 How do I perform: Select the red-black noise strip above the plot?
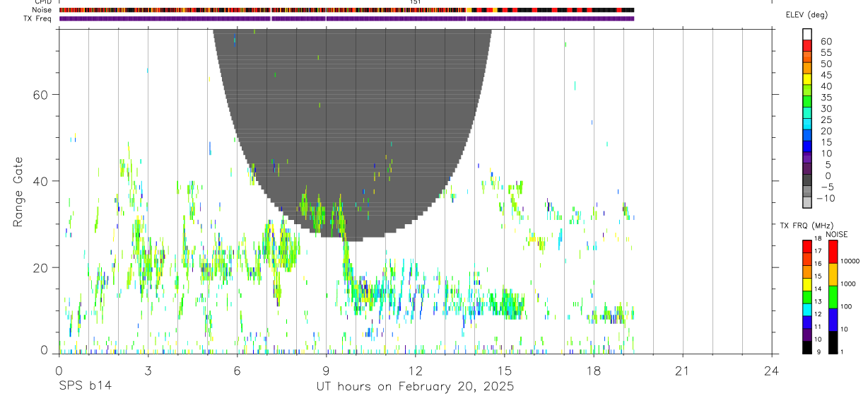point(346,10)
